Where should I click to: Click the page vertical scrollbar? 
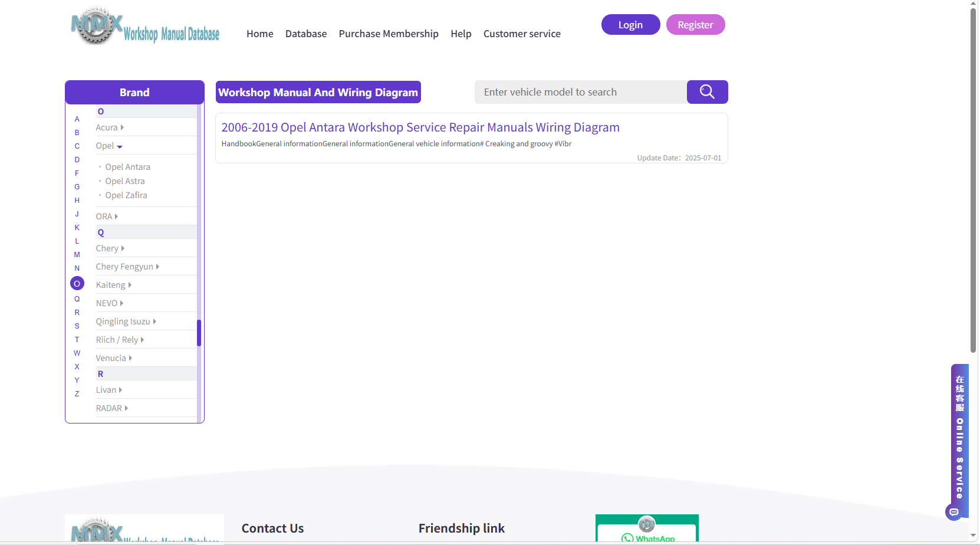pyautogui.click(x=974, y=180)
